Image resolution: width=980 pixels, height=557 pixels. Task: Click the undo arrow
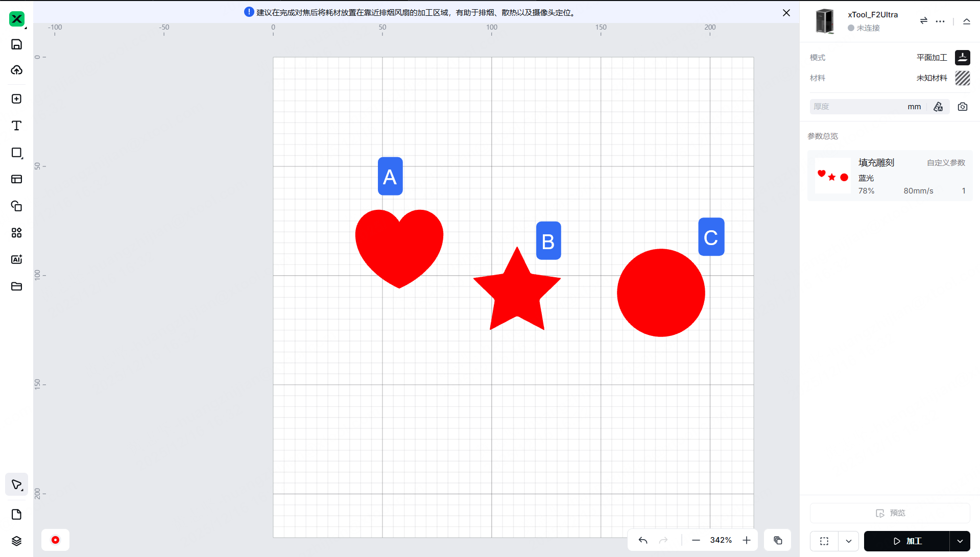(x=643, y=540)
